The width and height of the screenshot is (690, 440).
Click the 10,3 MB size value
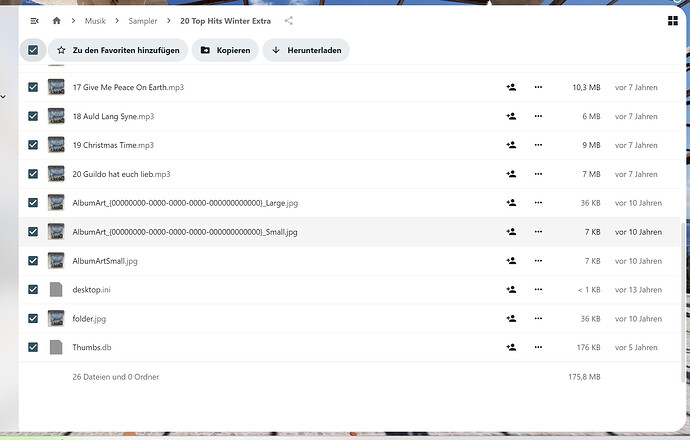click(x=586, y=87)
